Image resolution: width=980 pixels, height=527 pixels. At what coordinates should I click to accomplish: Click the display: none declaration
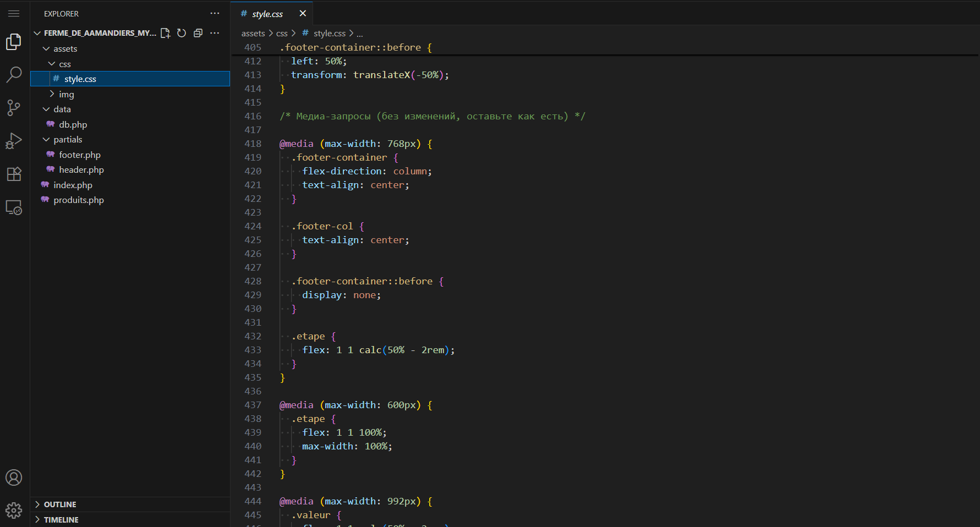pyautogui.click(x=341, y=295)
